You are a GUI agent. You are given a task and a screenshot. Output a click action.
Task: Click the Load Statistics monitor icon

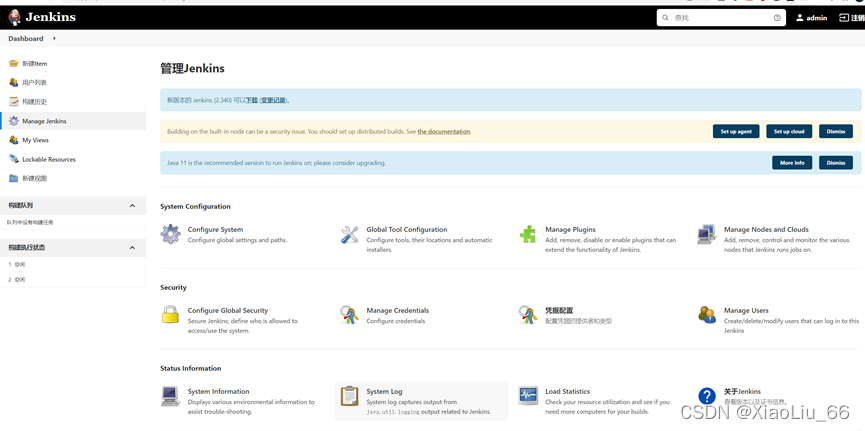(528, 395)
